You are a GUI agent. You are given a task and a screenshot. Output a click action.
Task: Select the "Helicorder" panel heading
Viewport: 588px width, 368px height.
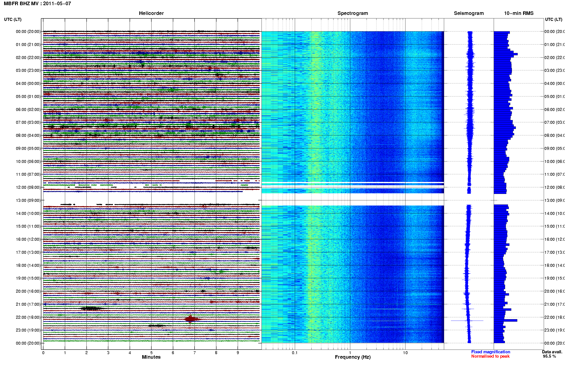tap(151, 13)
